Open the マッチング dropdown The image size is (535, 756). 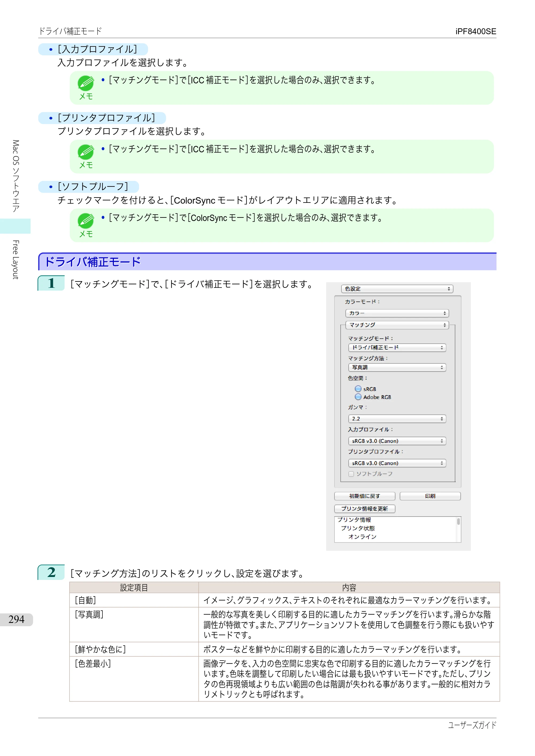[x=397, y=325]
